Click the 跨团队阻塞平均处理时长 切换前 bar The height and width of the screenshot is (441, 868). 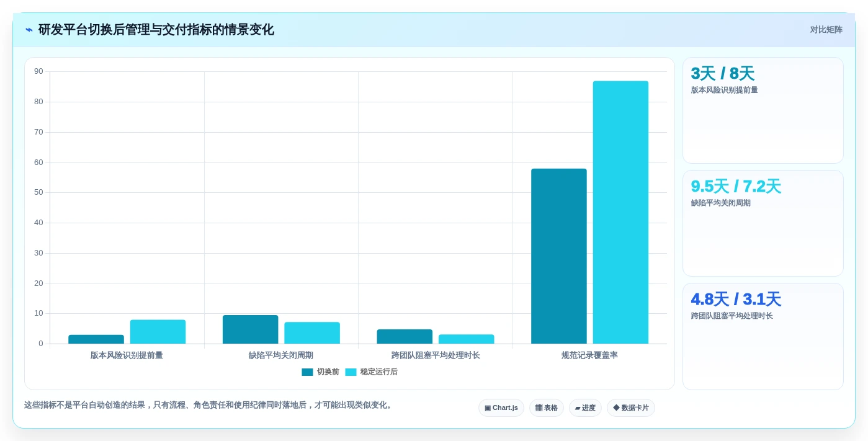(x=405, y=337)
